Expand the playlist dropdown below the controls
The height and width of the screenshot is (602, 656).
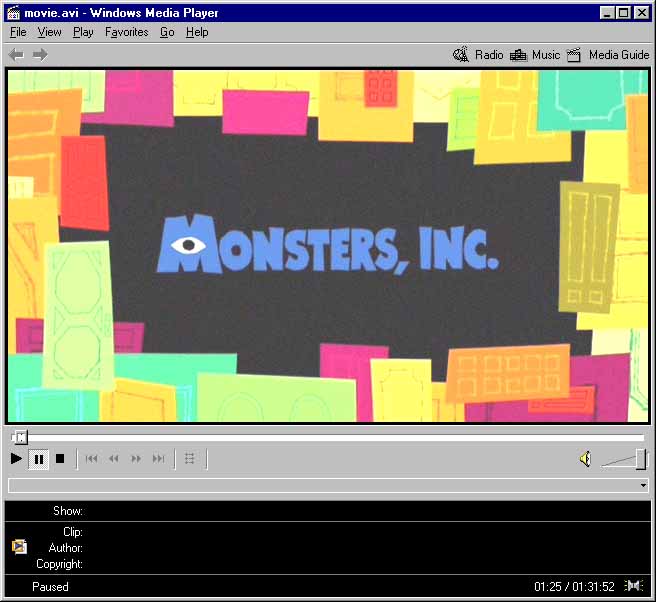coord(642,486)
